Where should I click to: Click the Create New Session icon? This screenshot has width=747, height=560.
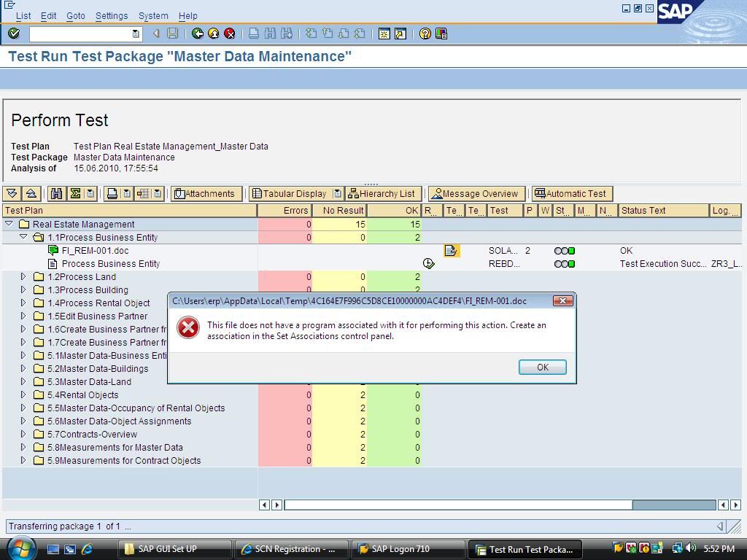click(384, 34)
